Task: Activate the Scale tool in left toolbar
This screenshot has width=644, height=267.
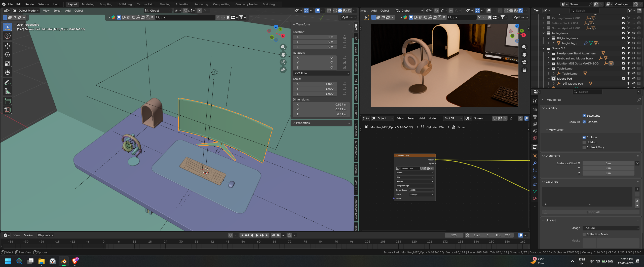Action: point(8,63)
